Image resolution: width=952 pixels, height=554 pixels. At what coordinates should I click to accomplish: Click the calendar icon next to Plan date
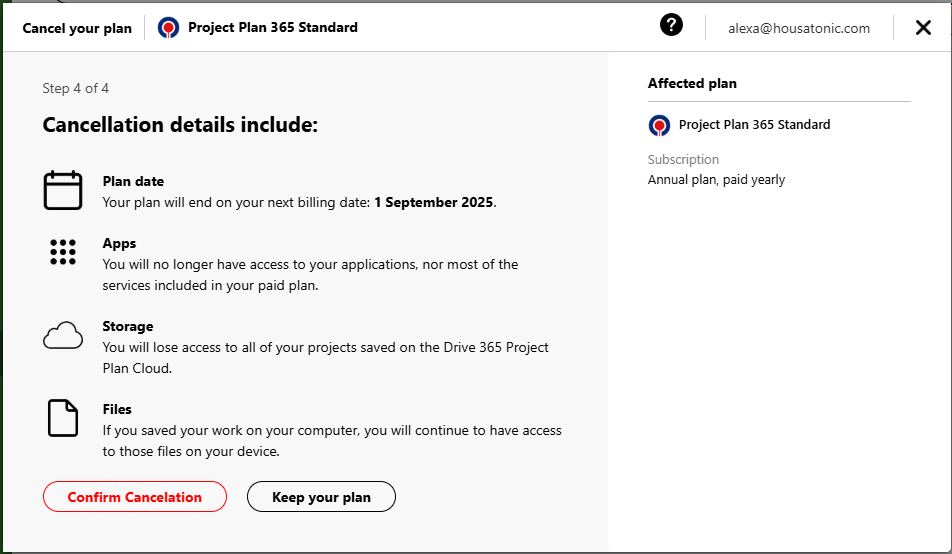click(63, 190)
